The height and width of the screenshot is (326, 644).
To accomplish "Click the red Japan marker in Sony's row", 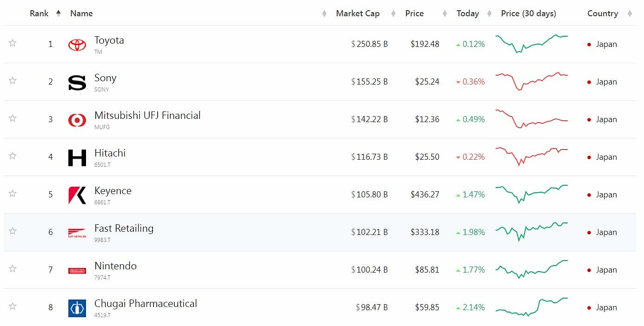I will [x=589, y=82].
